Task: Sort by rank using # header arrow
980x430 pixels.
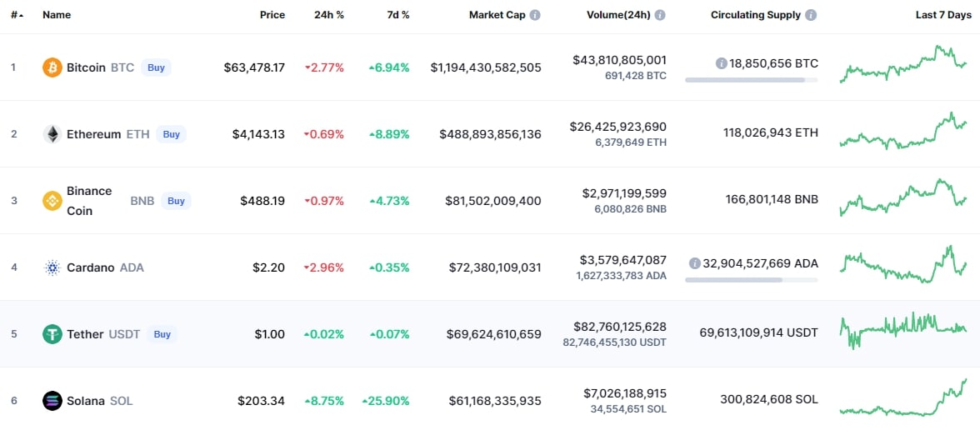Action: pos(17,15)
